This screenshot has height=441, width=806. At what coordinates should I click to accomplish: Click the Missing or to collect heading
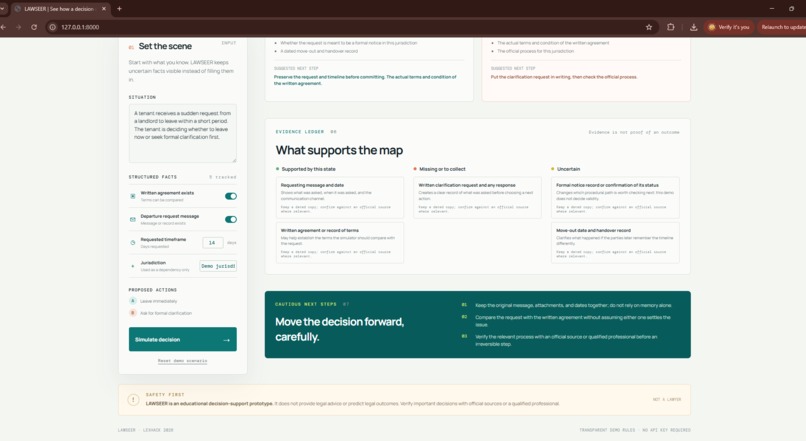click(442, 169)
